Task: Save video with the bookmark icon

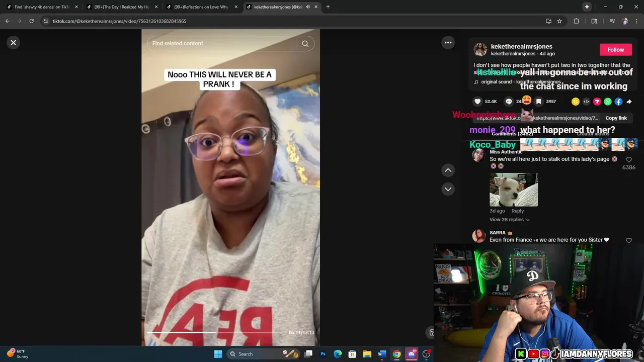Action: 538,102
